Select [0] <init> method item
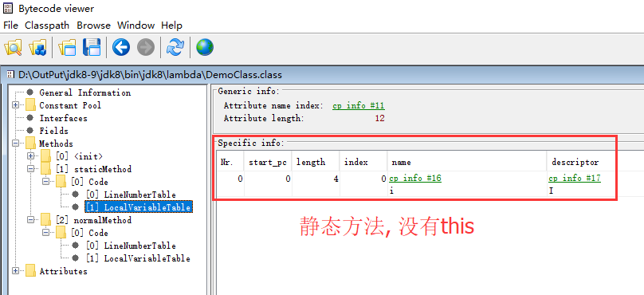 79,156
